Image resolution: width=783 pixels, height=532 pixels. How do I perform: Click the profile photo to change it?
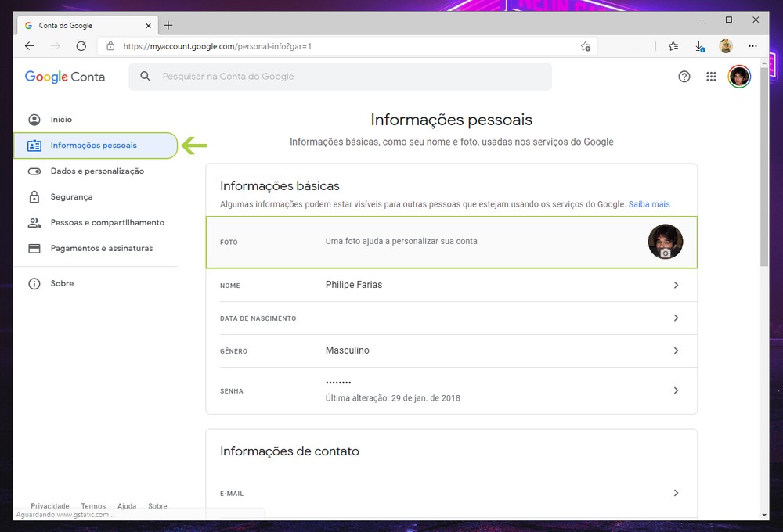tap(665, 242)
